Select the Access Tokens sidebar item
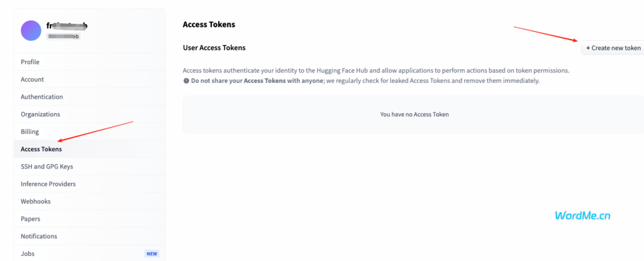Viewport: 644px width, 261px height. (89, 149)
